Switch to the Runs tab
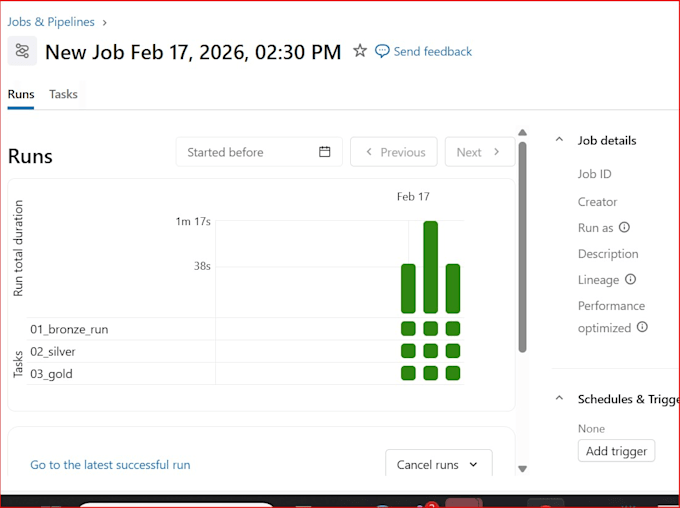Viewport: 680px width, 508px height. point(21,94)
